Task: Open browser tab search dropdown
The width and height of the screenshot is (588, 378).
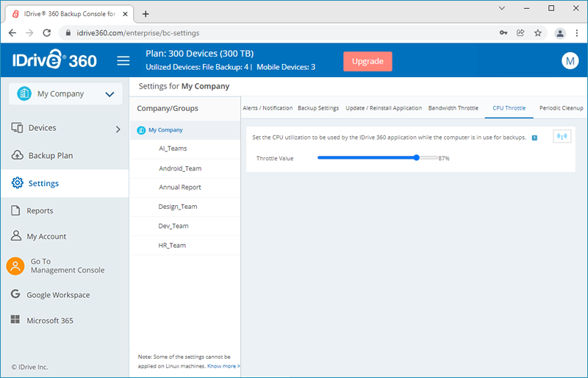Action: [502, 8]
